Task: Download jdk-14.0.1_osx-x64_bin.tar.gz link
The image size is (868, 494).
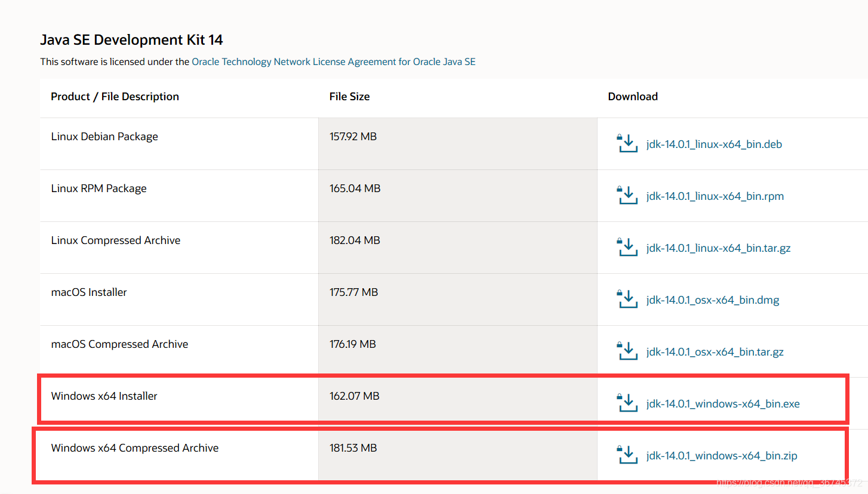Action: click(715, 352)
